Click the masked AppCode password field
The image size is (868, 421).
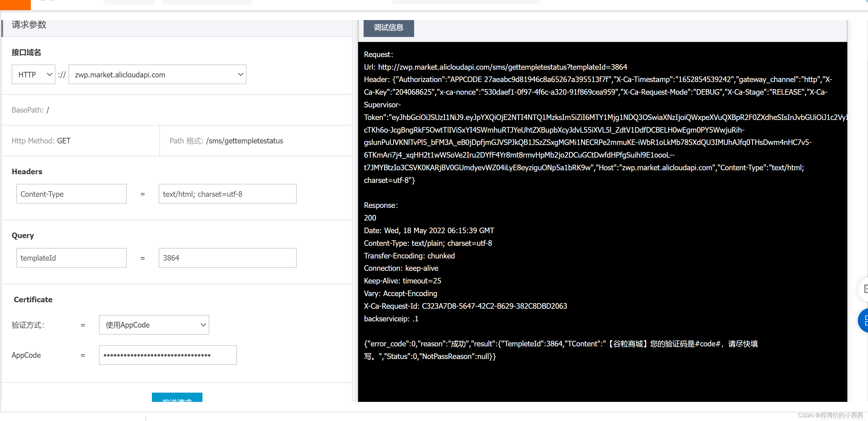coord(167,355)
